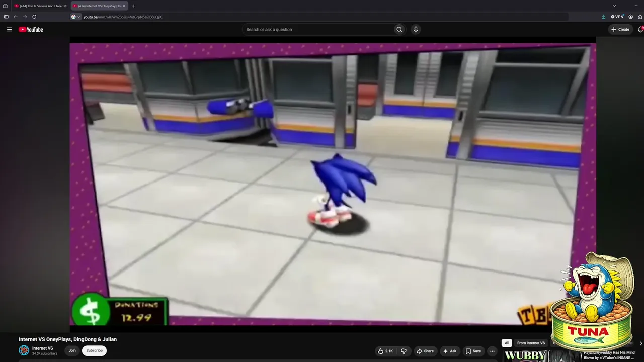Viewport: 644px width, 362px height.
Task: Toggle the browser sidebar panel
Action: (6, 17)
